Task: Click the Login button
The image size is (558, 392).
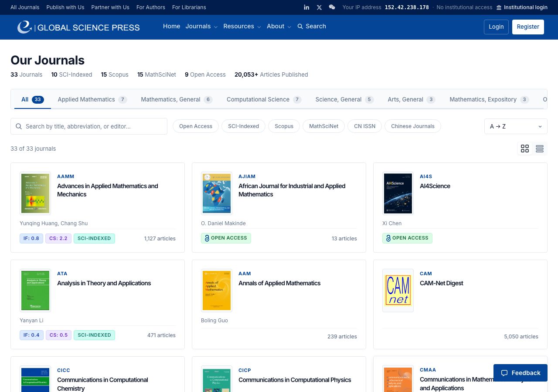Action: [496, 27]
